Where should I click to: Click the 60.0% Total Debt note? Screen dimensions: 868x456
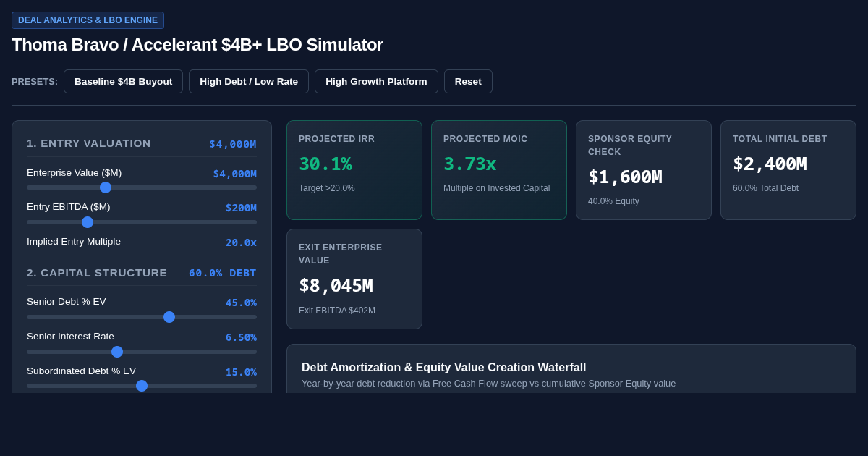click(x=765, y=188)
